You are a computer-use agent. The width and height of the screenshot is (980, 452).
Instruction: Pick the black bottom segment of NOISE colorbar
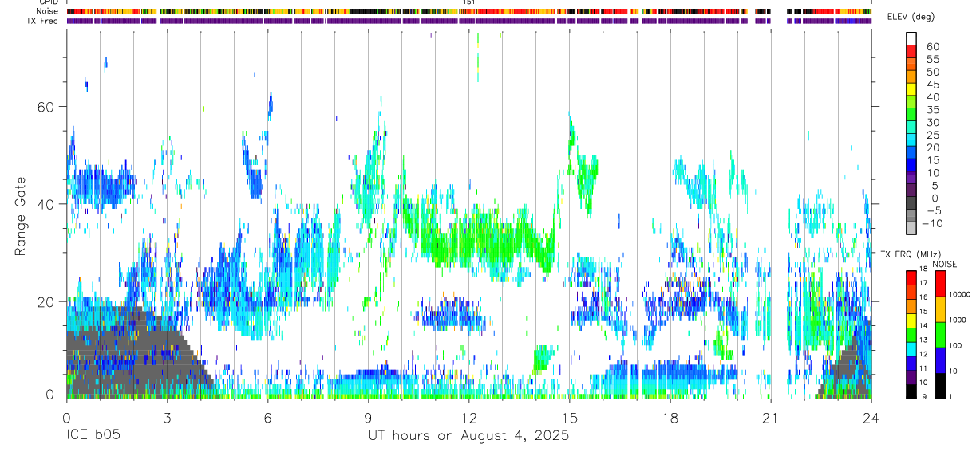coord(940,386)
